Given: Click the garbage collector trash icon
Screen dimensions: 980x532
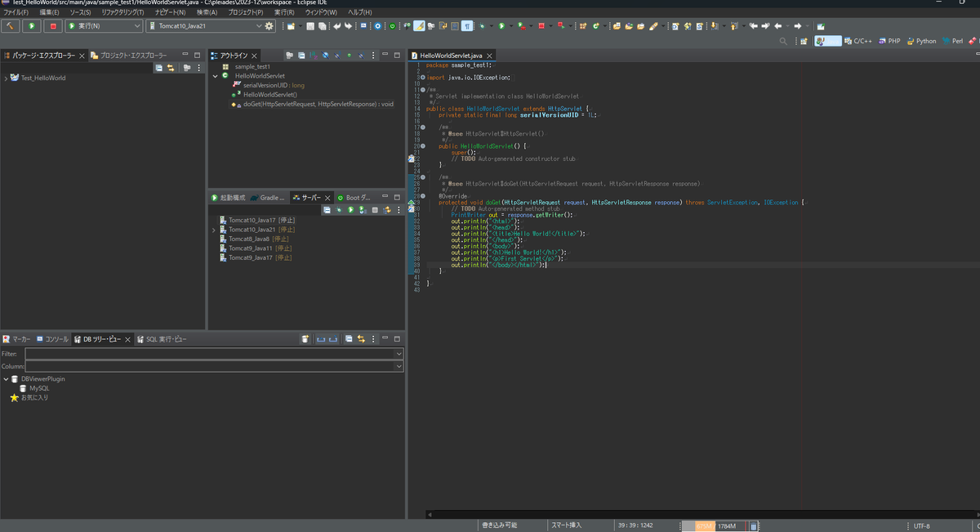Looking at the screenshot, I should click(x=753, y=526).
